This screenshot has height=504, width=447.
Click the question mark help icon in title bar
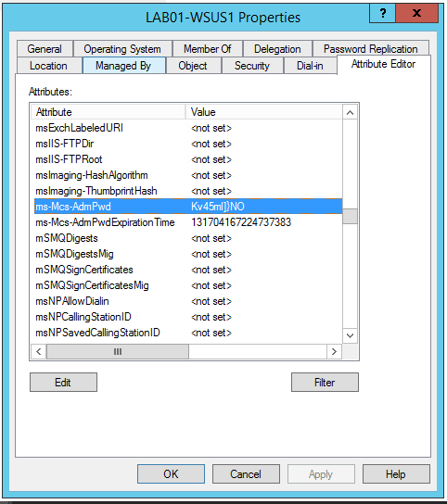[x=382, y=14]
